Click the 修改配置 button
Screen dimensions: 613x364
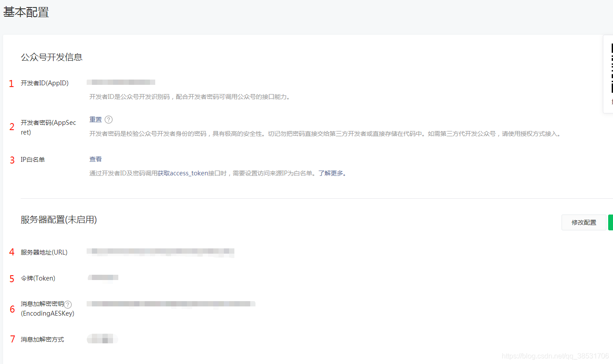584,222
